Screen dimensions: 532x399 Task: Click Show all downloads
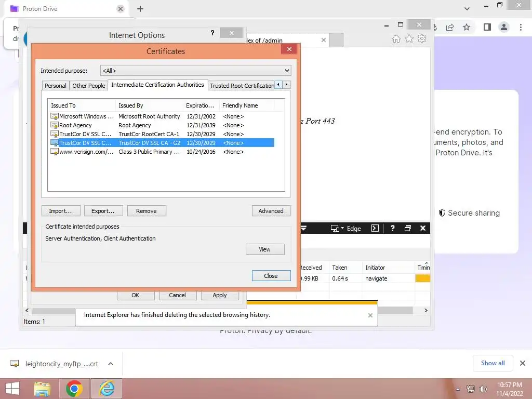coord(493,363)
